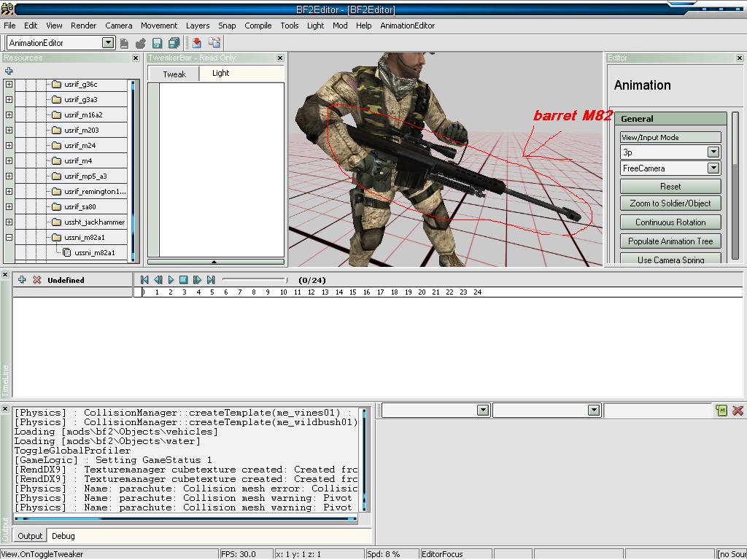Viewport: 747px width, 560px height.
Task: Click Populate Animation Tree button
Action: point(670,241)
